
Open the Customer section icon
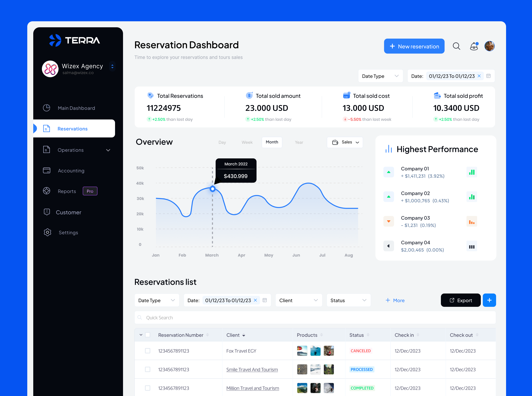click(x=47, y=212)
